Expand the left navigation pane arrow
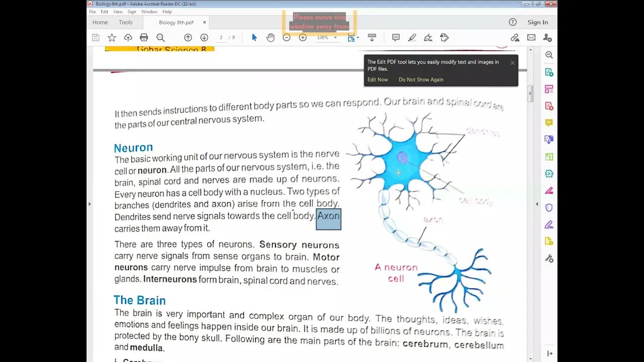Viewport: 644px width, 362px height. 90,204
